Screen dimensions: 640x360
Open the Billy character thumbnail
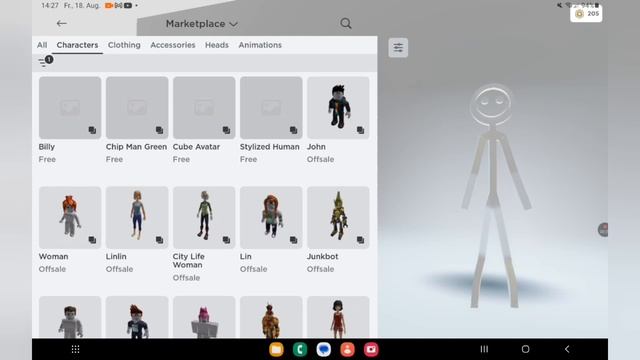click(70, 108)
